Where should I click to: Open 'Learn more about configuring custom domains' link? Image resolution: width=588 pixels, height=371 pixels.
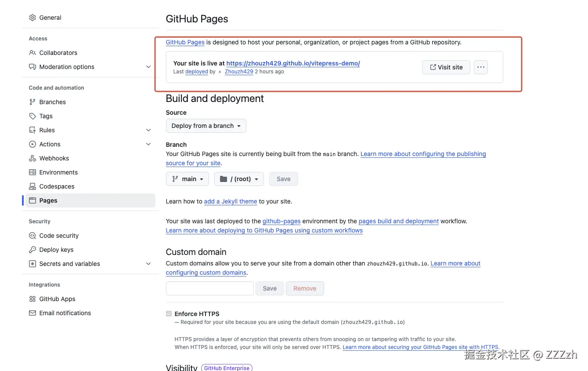click(x=455, y=263)
